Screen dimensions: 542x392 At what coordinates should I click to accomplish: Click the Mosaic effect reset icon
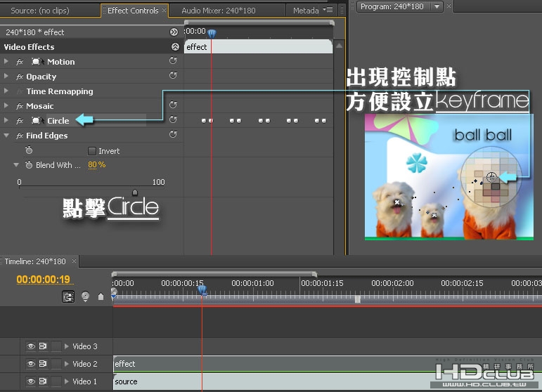click(173, 105)
